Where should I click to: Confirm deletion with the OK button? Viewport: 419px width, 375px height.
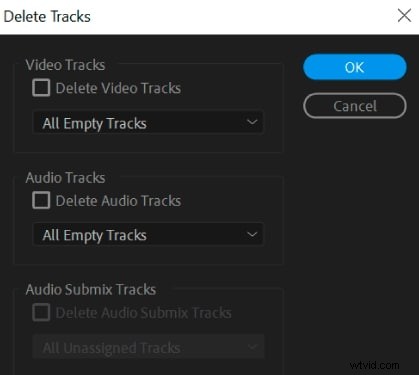(x=355, y=67)
